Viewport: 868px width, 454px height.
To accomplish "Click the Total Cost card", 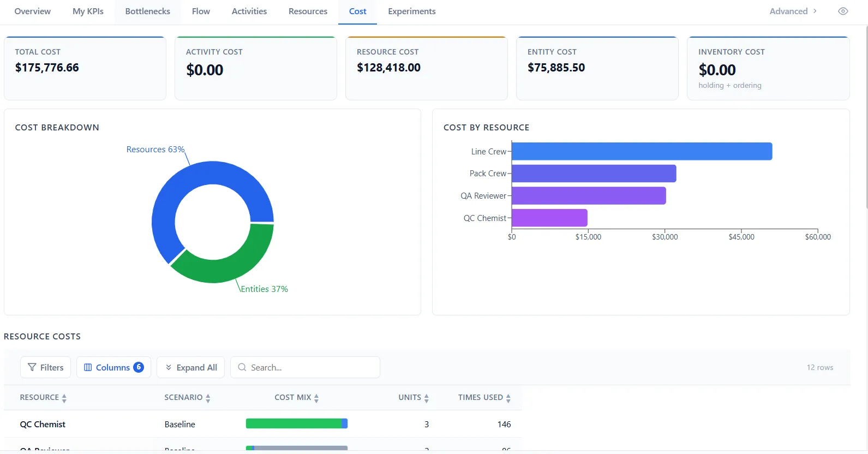I will tap(85, 68).
